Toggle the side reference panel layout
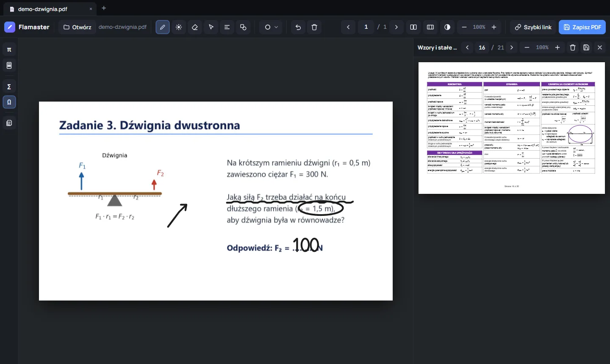 [430, 27]
